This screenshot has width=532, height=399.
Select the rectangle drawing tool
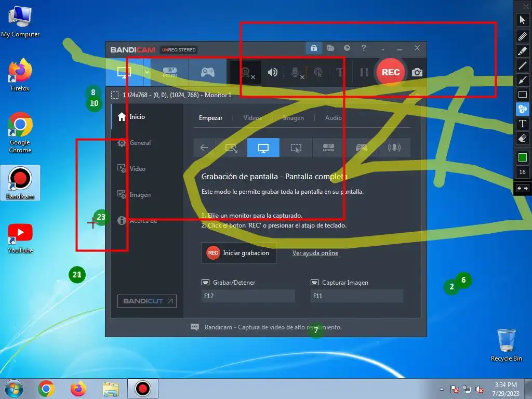click(x=523, y=95)
